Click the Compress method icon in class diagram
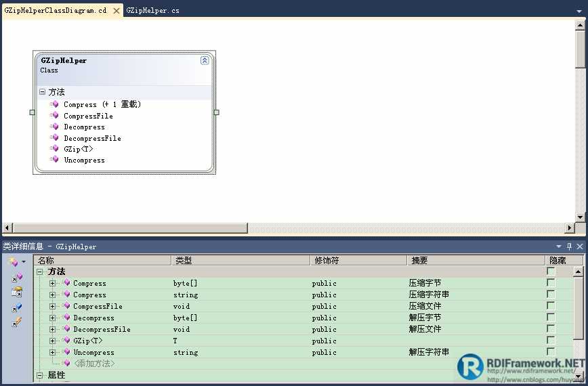 point(54,104)
